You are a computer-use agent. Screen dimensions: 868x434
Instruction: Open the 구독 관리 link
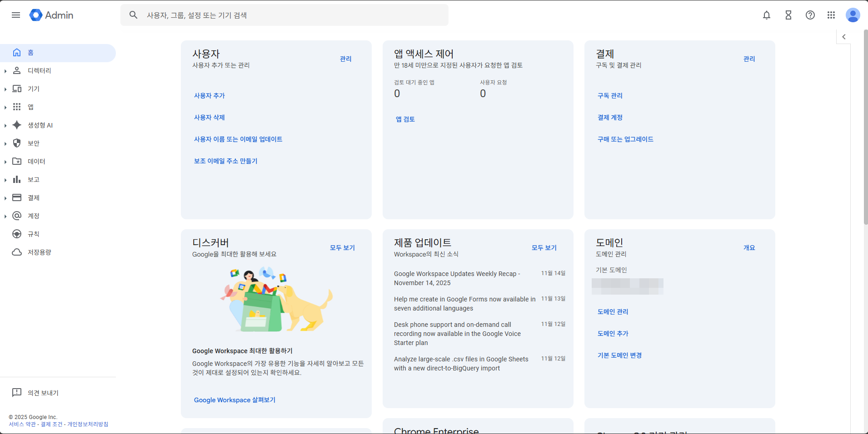[x=610, y=96]
